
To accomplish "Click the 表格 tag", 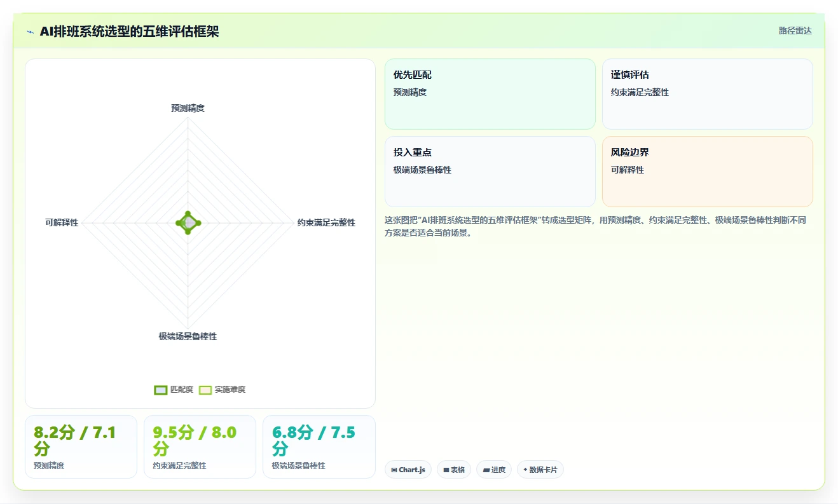I will pos(454,470).
